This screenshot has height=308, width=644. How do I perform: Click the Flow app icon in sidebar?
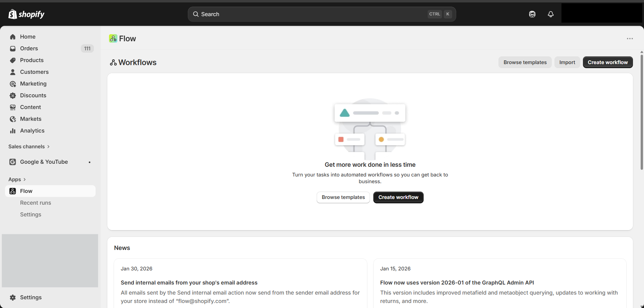point(13,191)
